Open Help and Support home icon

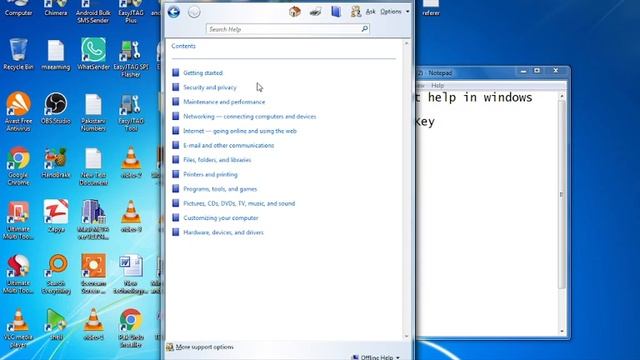(x=295, y=11)
